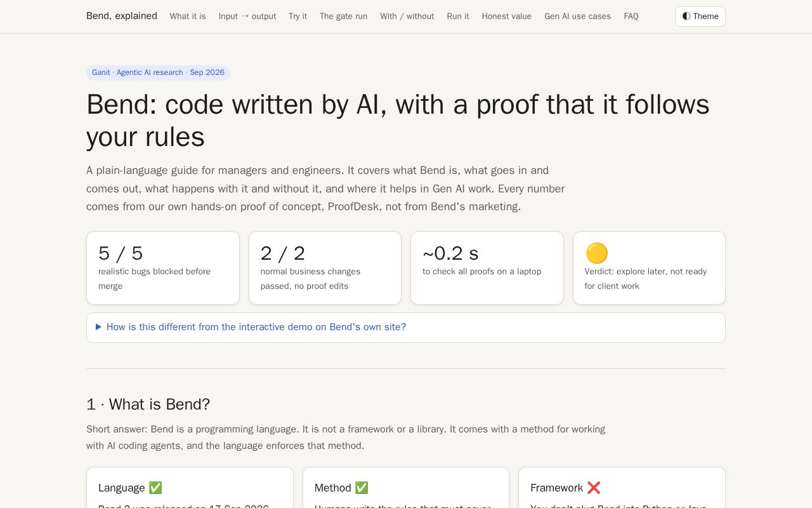
Task: Toggle the Theme button
Action: pyautogui.click(x=700, y=17)
